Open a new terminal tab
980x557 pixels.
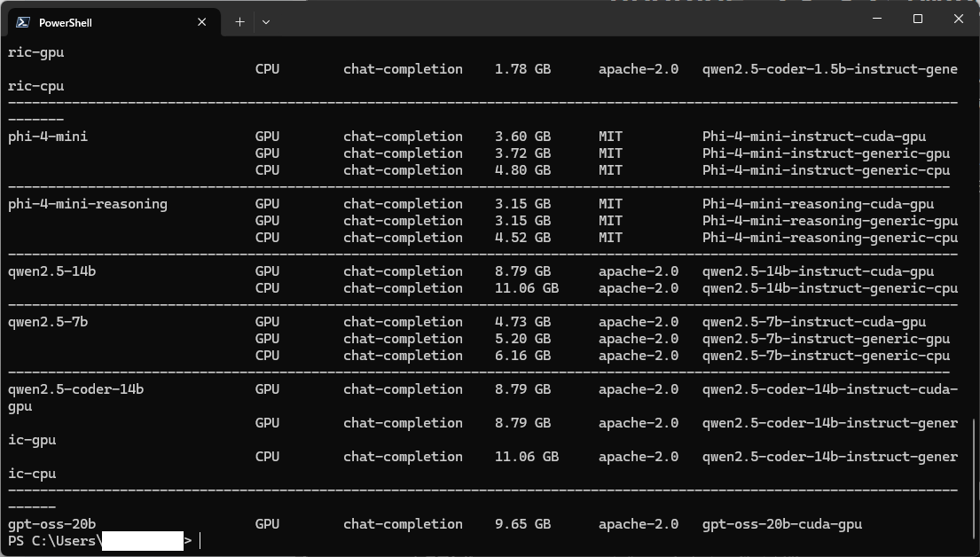tap(239, 22)
